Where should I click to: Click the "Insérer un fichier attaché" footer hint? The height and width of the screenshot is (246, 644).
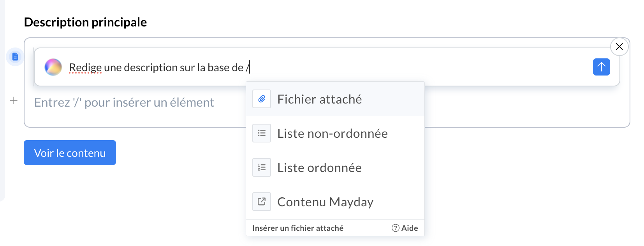(x=298, y=228)
